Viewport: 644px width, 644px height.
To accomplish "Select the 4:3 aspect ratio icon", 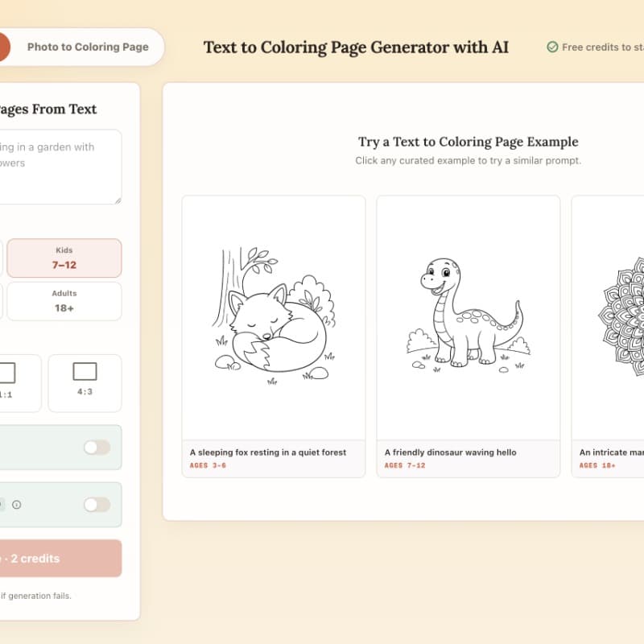I will coord(85,372).
